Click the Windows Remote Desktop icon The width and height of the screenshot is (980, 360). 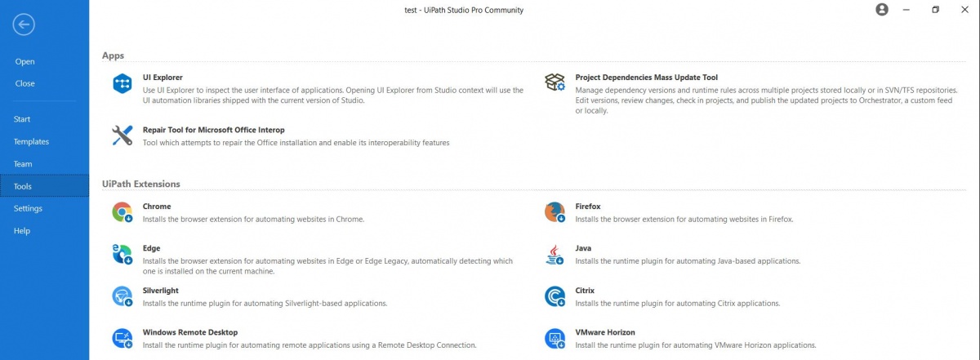tap(122, 338)
